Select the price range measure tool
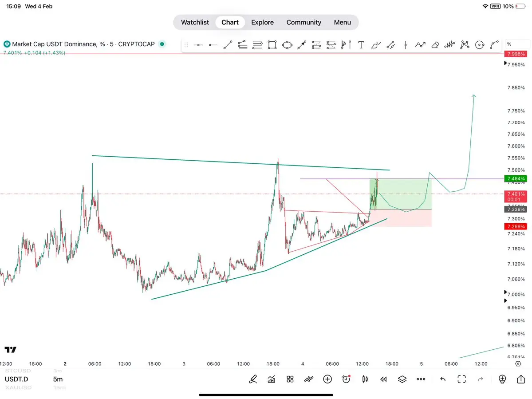532x399 pixels. [x=390, y=45]
